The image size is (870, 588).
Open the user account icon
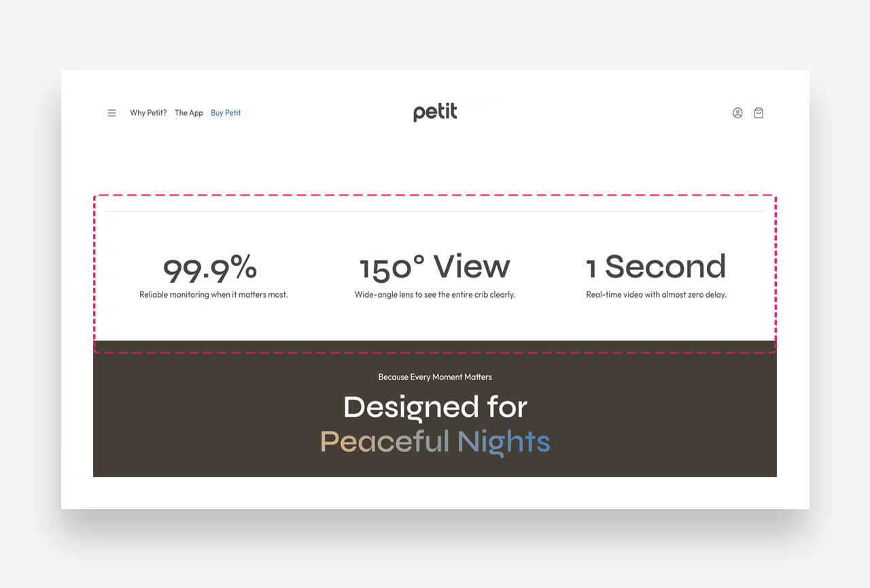point(737,113)
